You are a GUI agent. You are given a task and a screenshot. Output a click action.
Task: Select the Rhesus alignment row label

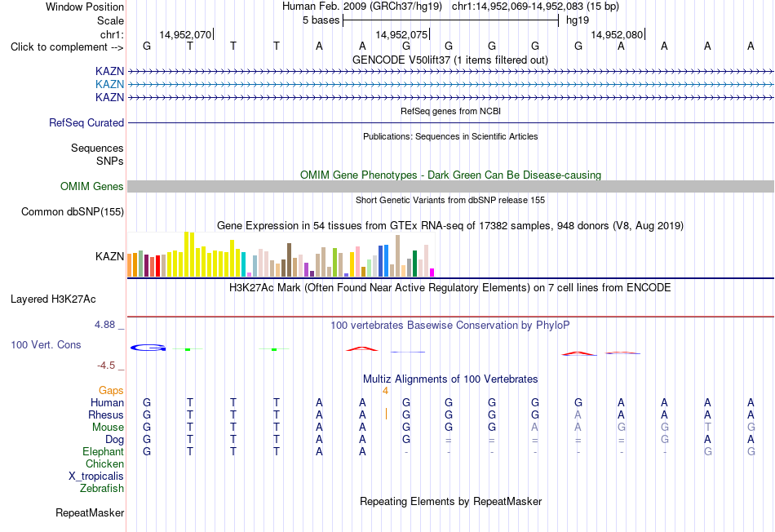coord(106,415)
